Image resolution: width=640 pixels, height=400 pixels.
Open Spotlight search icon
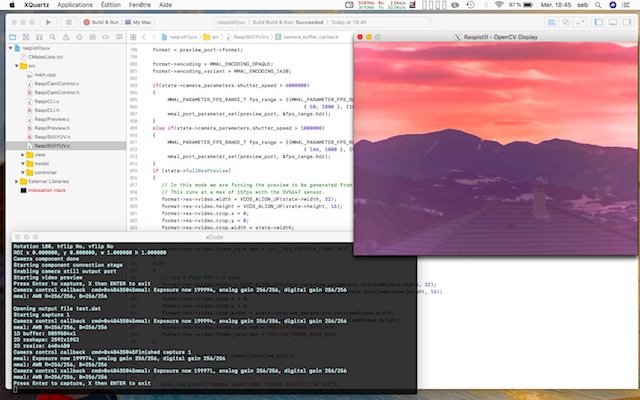[x=598, y=5]
